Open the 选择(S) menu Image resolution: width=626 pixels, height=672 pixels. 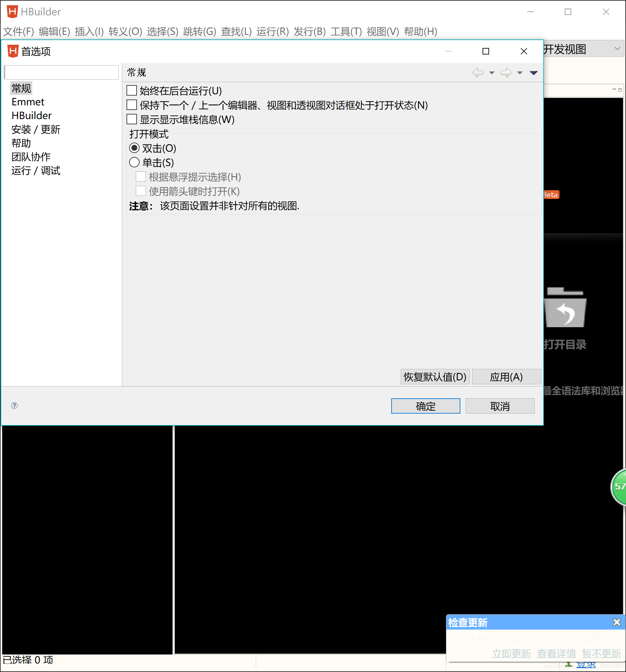(x=162, y=31)
